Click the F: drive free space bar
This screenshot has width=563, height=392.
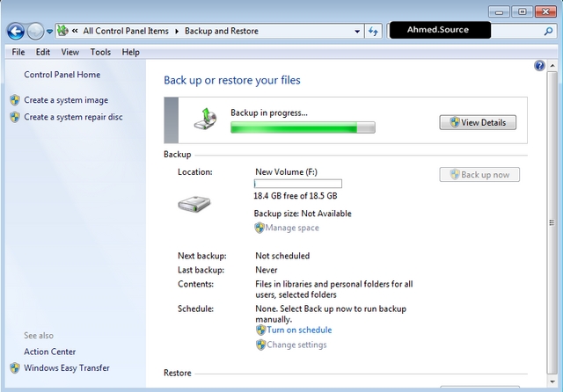click(297, 184)
